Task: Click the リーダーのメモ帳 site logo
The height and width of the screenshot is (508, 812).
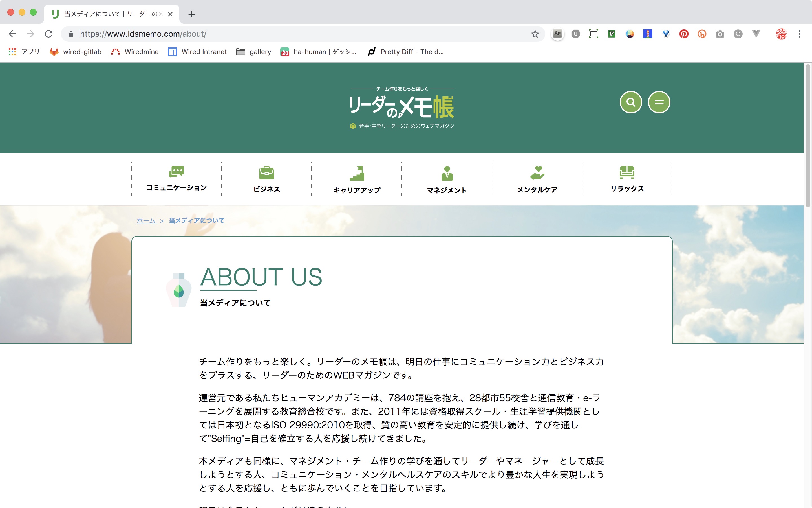Action: click(402, 108)
